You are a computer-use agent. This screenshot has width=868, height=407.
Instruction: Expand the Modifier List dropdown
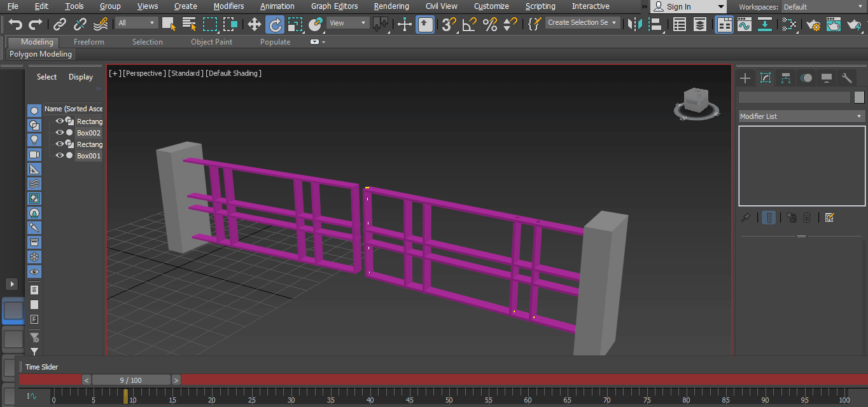tap(801, 116)
